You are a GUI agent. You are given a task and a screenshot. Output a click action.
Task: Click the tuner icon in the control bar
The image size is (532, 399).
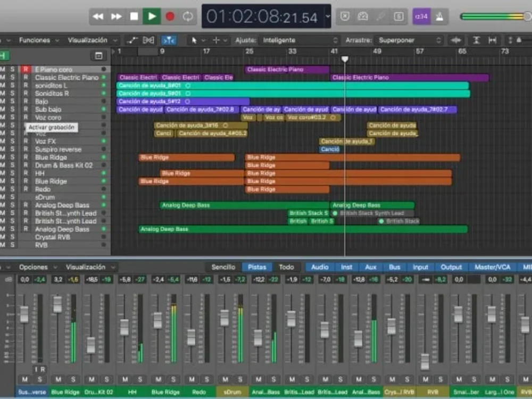tap(363, 16)
